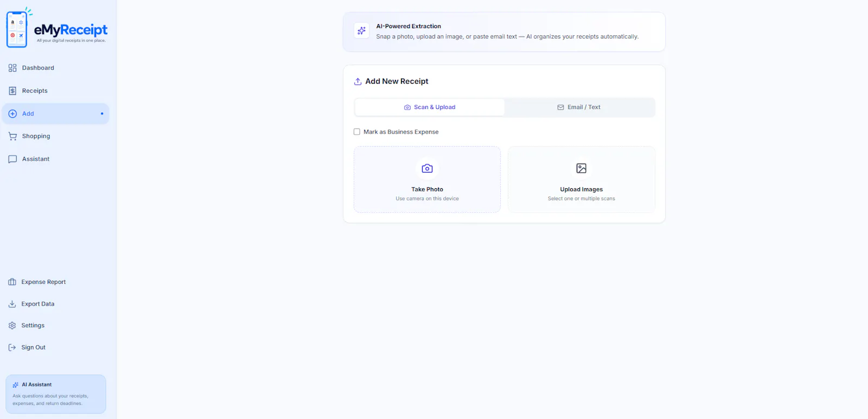Screen dimensions: 868x419
Task: Switch to the Scan & Upload tab
Action: (430, 107)
